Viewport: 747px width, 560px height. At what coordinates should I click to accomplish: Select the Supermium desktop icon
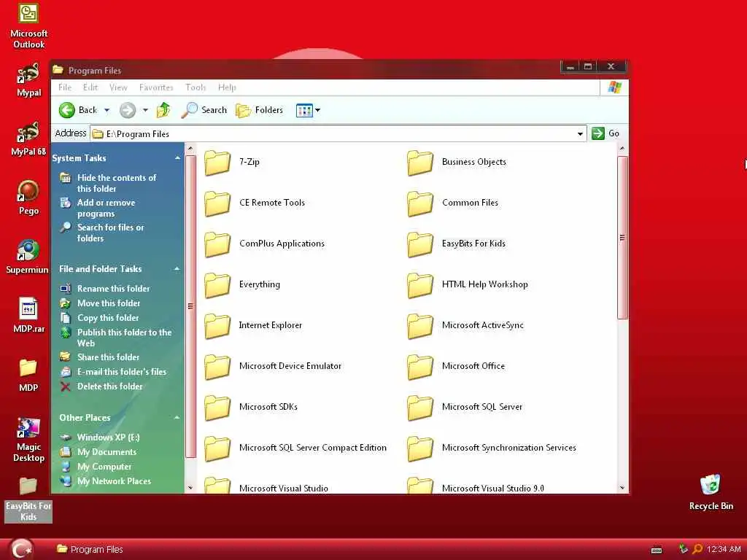27,257
